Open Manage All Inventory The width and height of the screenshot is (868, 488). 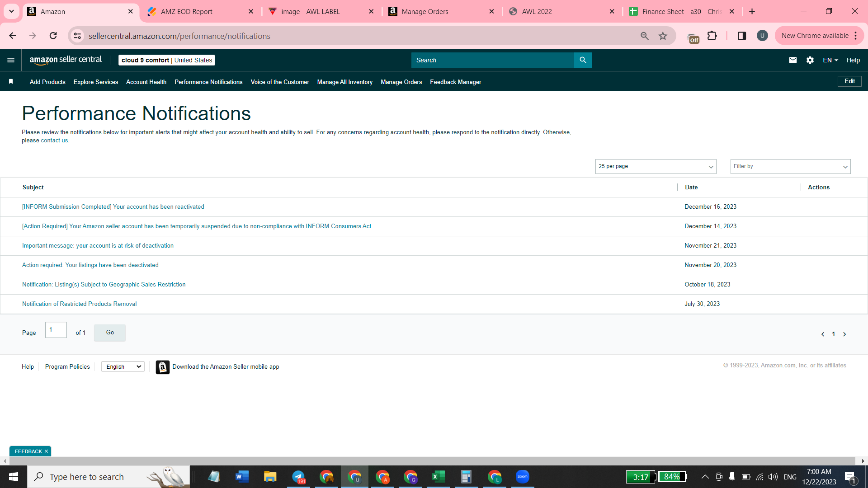pos(345,82)
